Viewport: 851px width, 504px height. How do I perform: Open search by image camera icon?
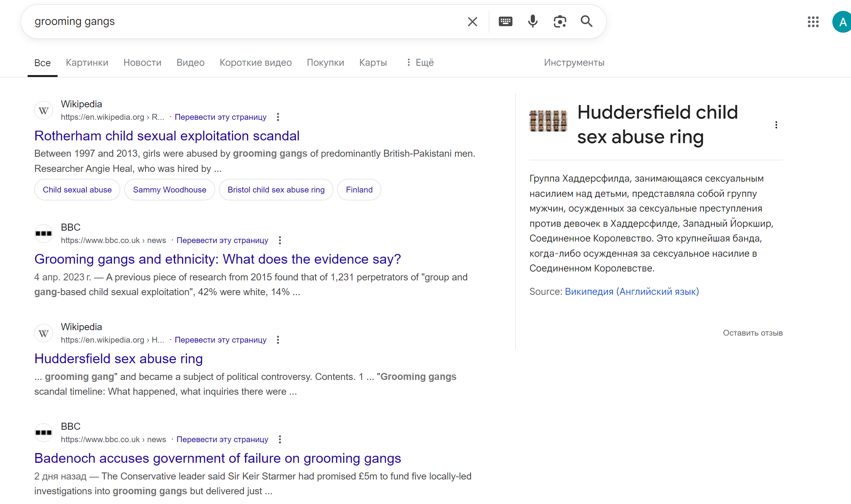[560, 21]
